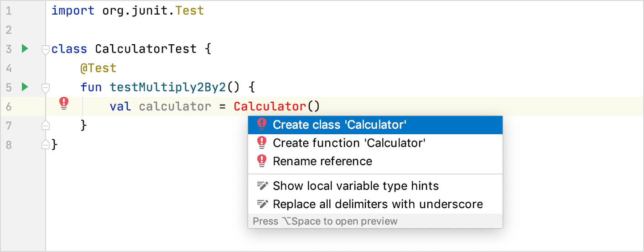Viewport: 644px width, 252px height.
Task: Click the unresolved red Calculator reference
Action: tap(270, 106)
